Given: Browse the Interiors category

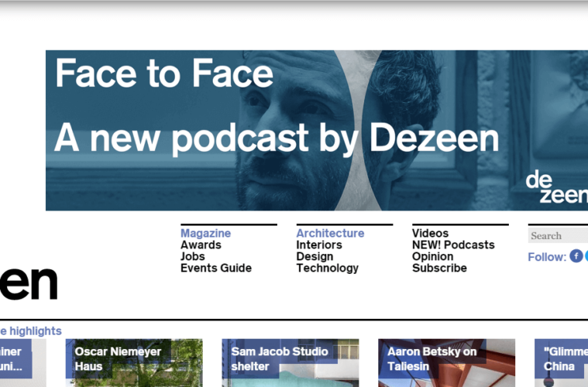Looking at the screenshot, I should [319, 245].
